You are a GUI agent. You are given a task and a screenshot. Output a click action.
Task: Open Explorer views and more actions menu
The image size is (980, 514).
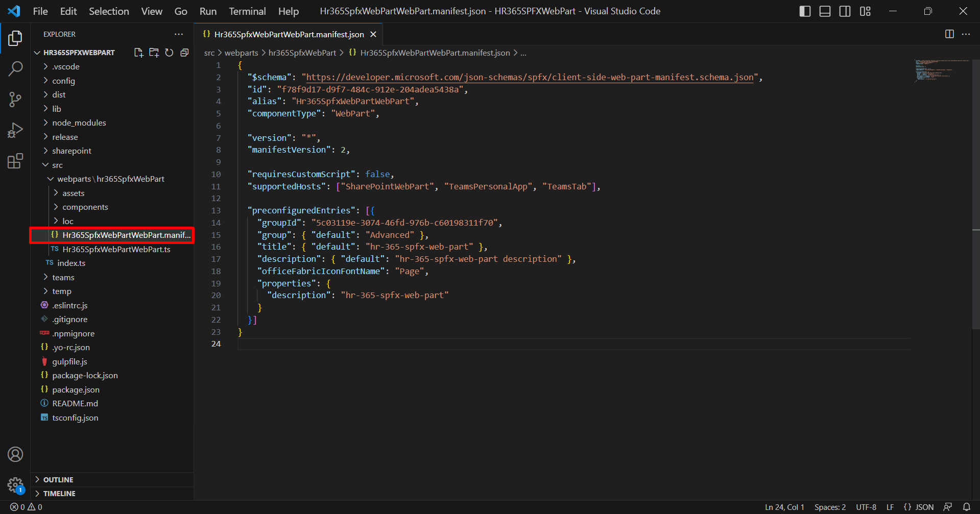(179, 34)
